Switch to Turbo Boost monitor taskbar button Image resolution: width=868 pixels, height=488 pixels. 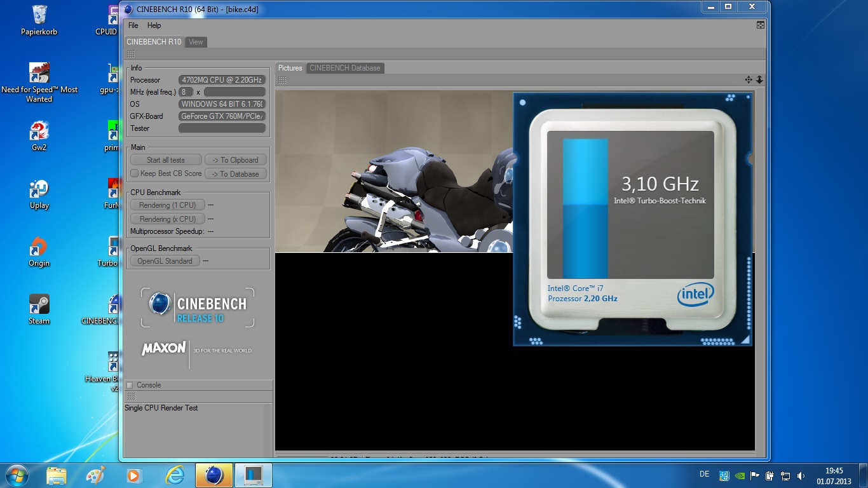coord(254,475)
